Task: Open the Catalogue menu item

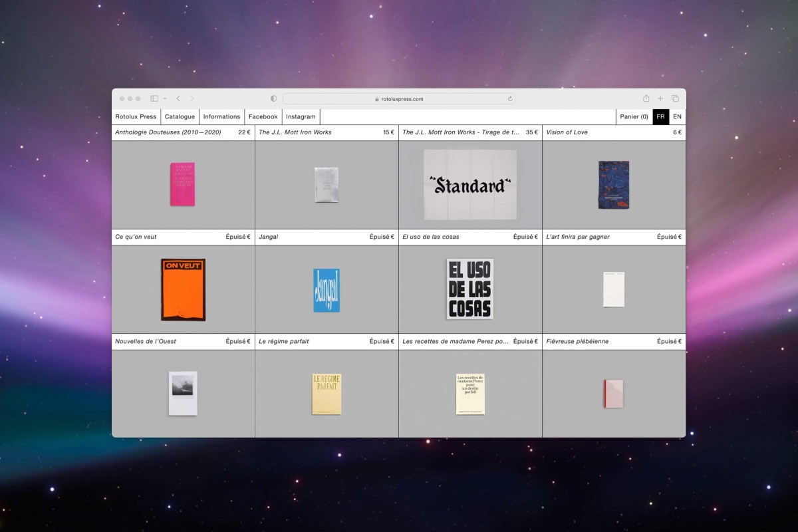Action: coord(180,116)
